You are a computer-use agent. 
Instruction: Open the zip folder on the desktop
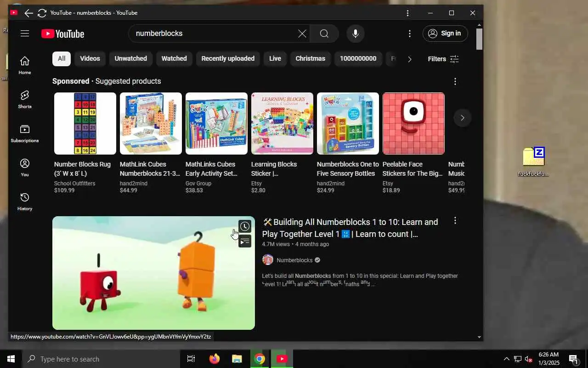[x=533, y=162]
